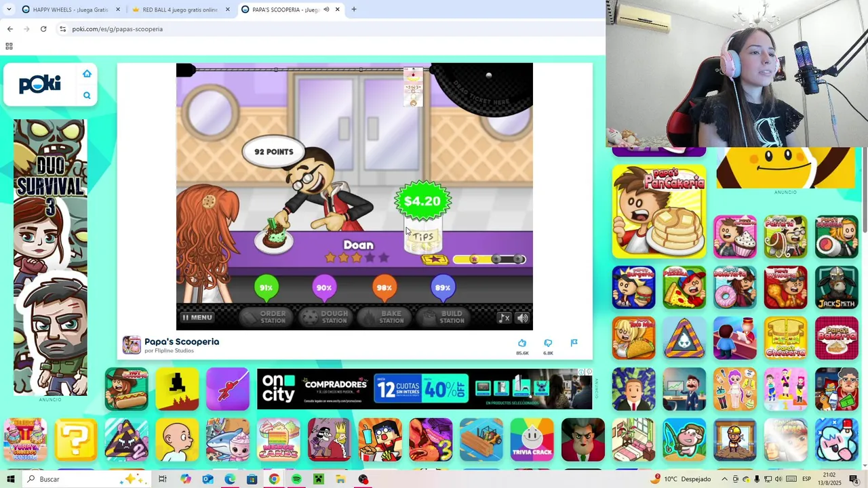Viewport: 868px width, 488px height.
Task: Expand browser tab search dropdown
Action: click(x=9, y=9)
